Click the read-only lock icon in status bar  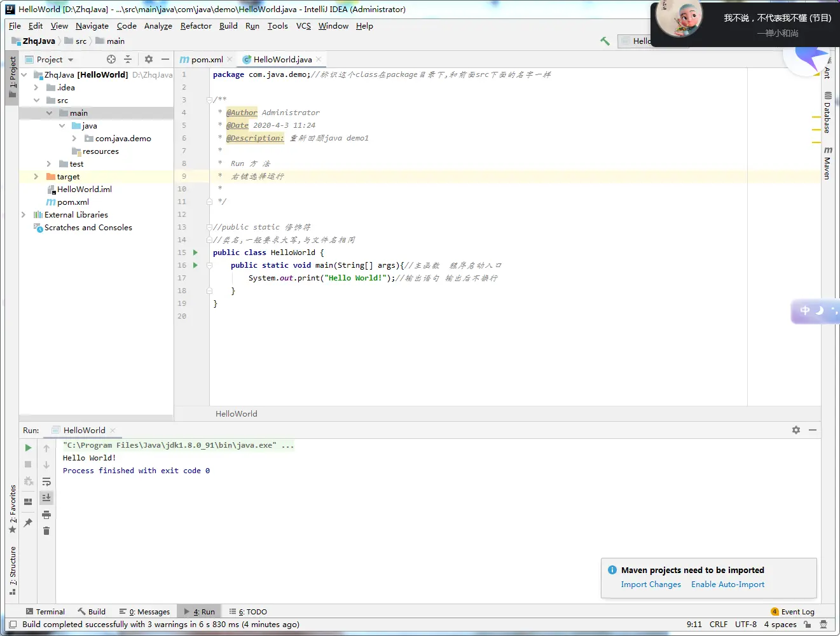[x=807, y=625]
